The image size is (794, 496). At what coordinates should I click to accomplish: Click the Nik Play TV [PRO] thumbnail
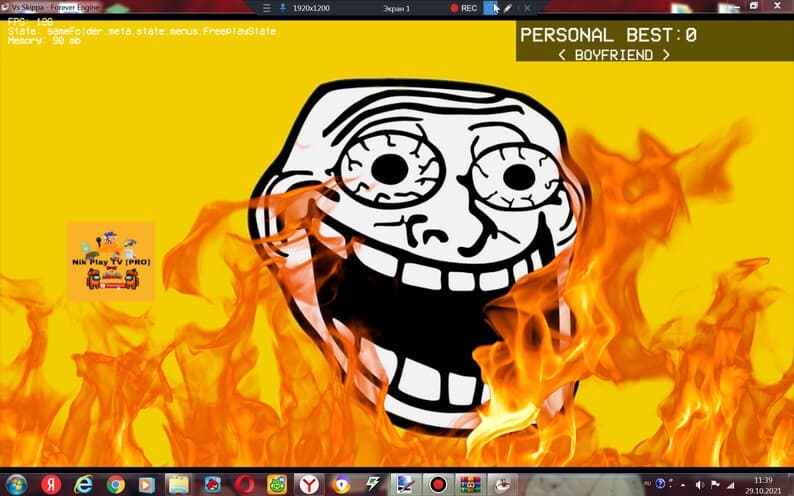[x=111, y=262]
